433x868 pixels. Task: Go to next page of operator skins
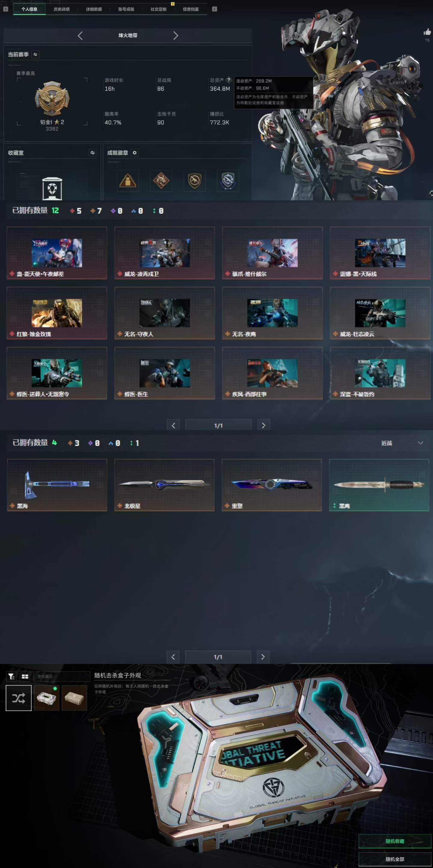coord(263,425)
